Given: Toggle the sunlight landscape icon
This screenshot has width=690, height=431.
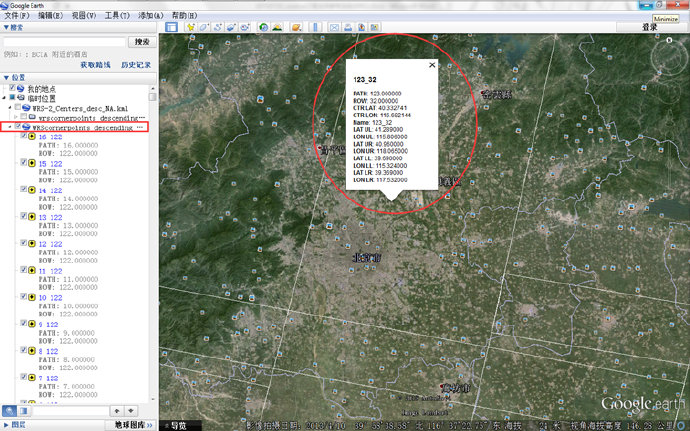Looking at the screenshot, I should tap(277, 27).
